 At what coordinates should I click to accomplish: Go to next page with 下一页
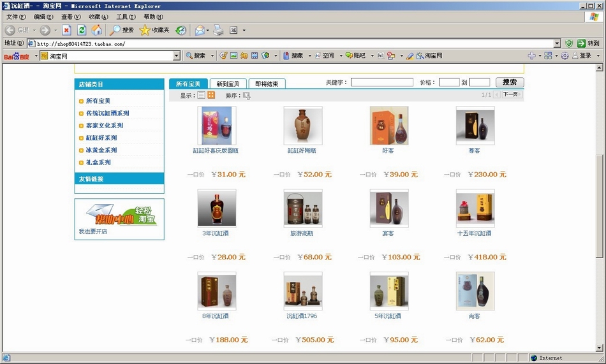coord(512,94)
